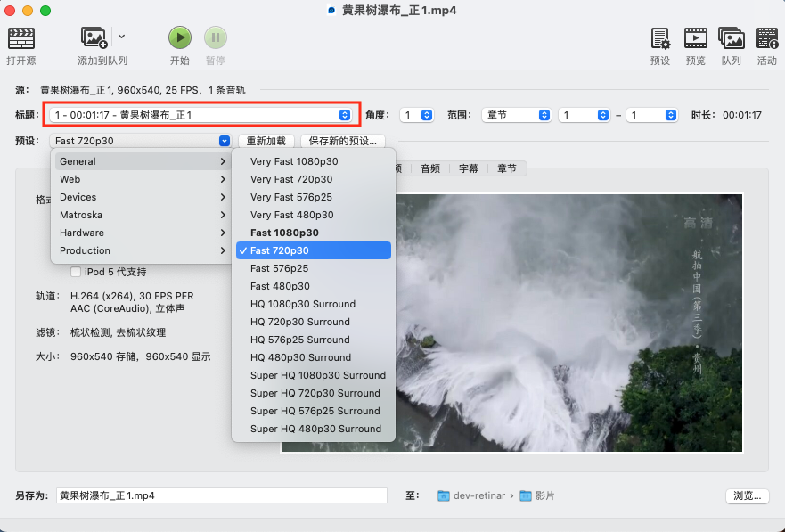Open the arrow menu beside Add to Queue
Image resolution: width=785 pixels, height=532 pixels.
[122, 37]
